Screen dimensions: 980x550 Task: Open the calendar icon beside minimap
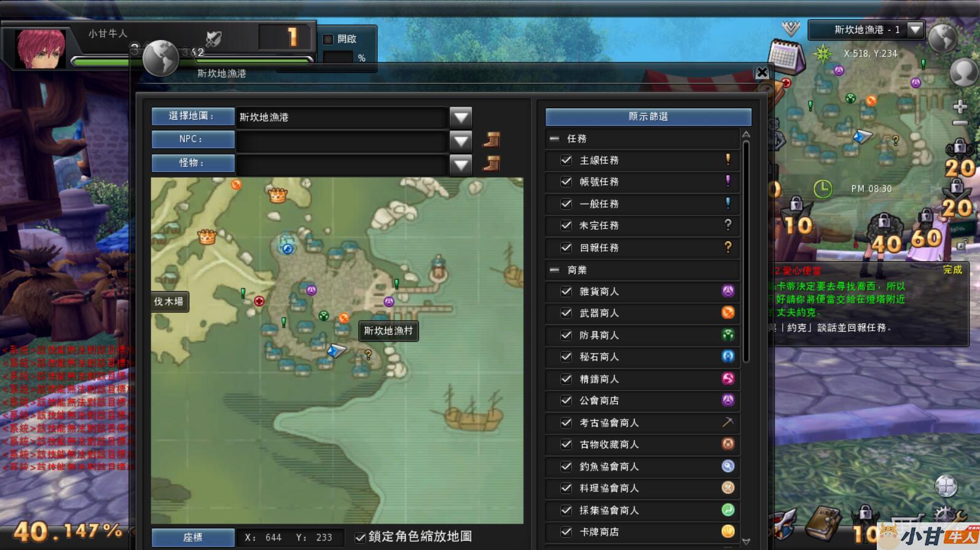[x=786, y=56]
